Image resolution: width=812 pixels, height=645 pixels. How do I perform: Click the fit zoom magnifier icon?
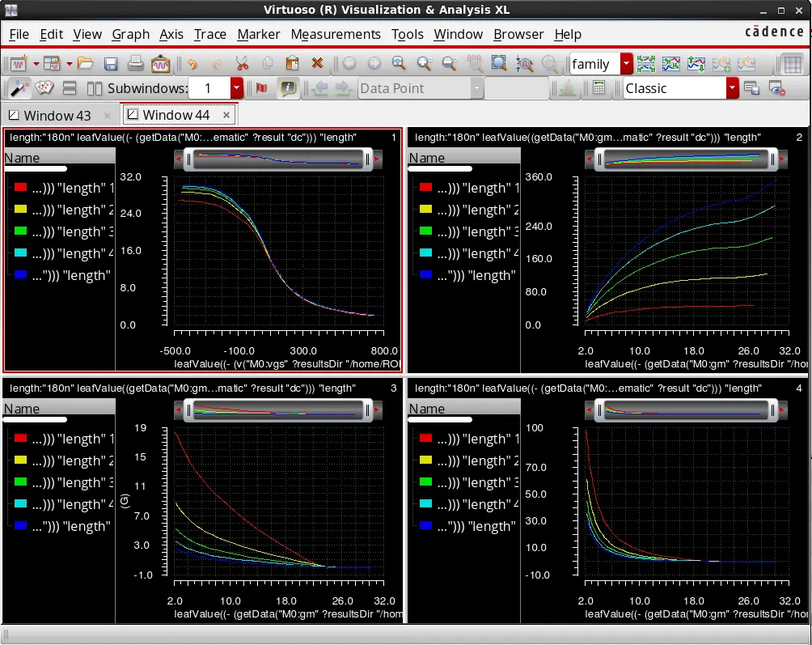(x=399, y=64)
